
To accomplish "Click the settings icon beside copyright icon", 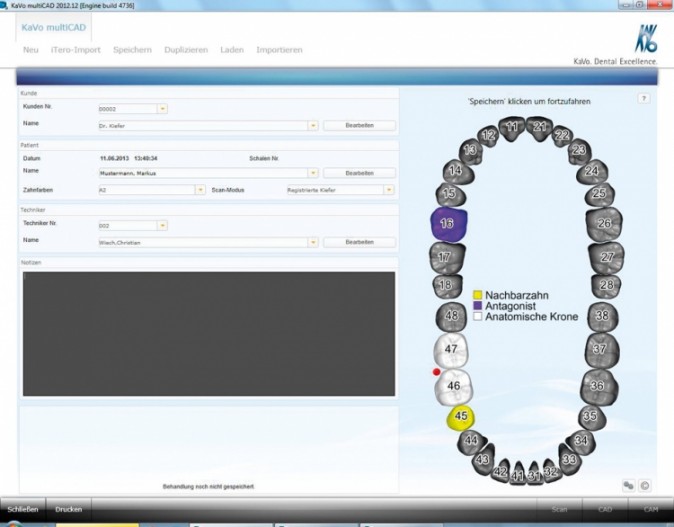I will [628, 486].
